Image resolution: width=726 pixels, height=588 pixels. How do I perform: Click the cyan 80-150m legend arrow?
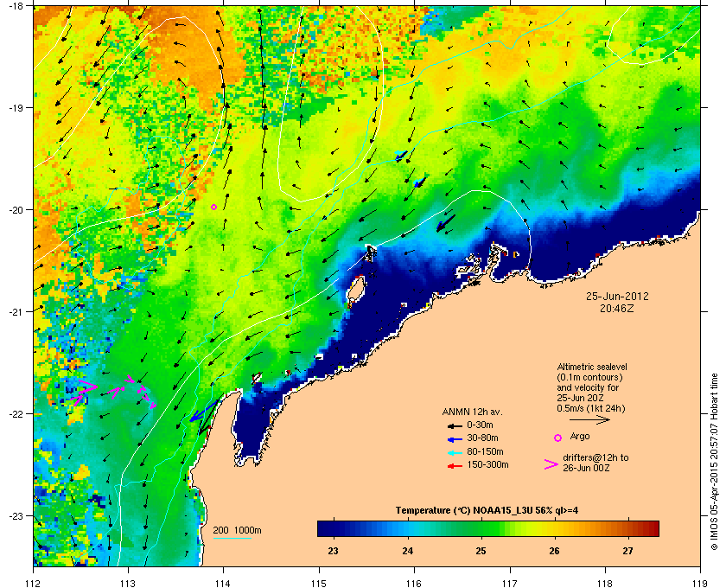pyautogui.click(x=455, y=452)
